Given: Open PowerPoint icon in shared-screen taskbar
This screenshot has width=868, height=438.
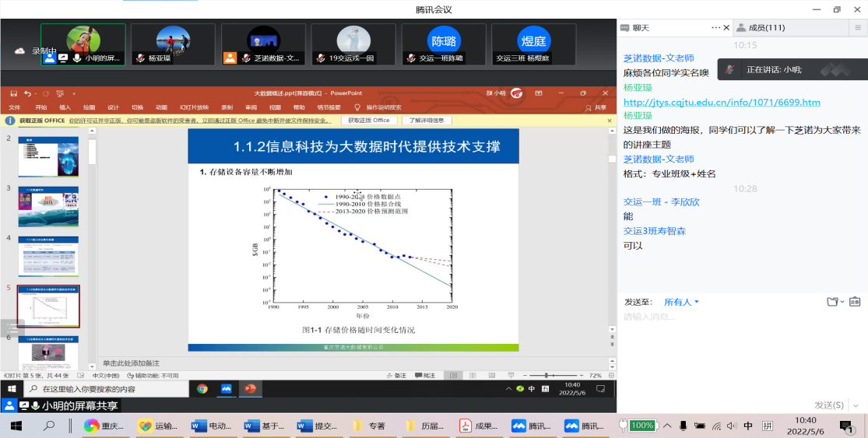Looking at the screenshot, I should pyautogui.click(x=250, y=389).
